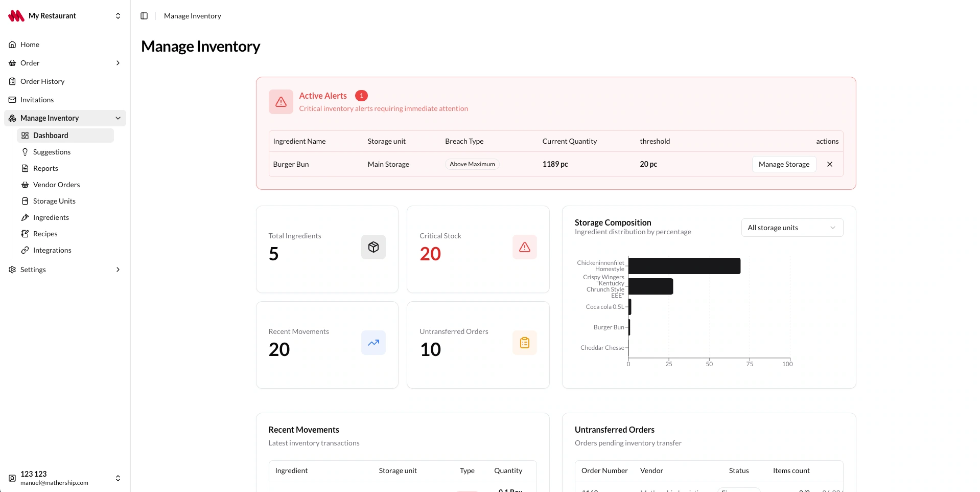Click the Chickeninnenfilet Homestyle chart bar
The image size is (980, 492).
(x=684, y=266)
